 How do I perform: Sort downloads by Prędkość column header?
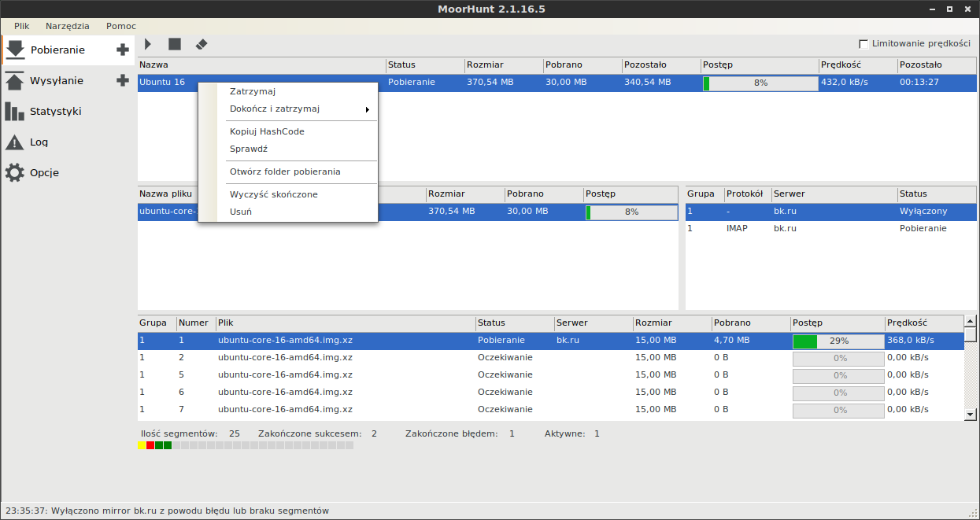(x=857, y=65)
